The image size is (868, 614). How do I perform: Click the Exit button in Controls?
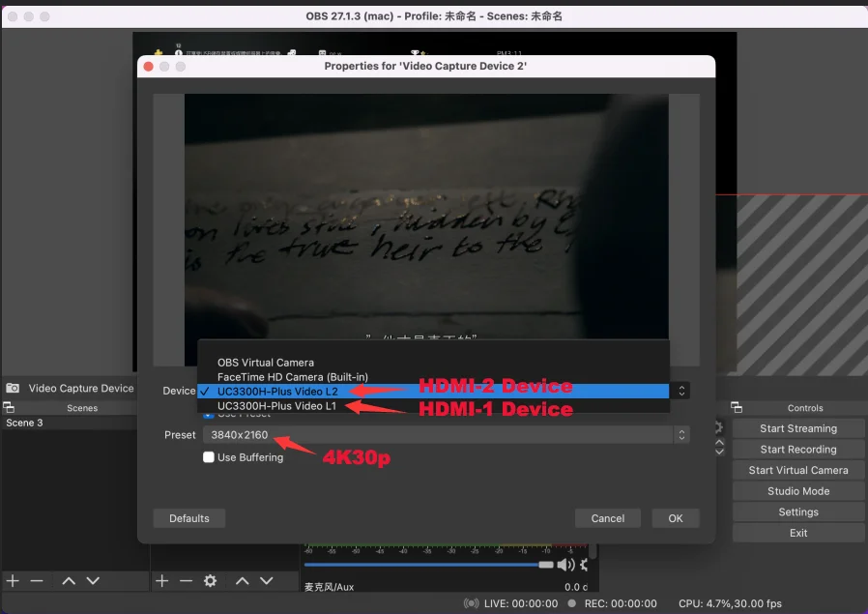pos(798,533)
